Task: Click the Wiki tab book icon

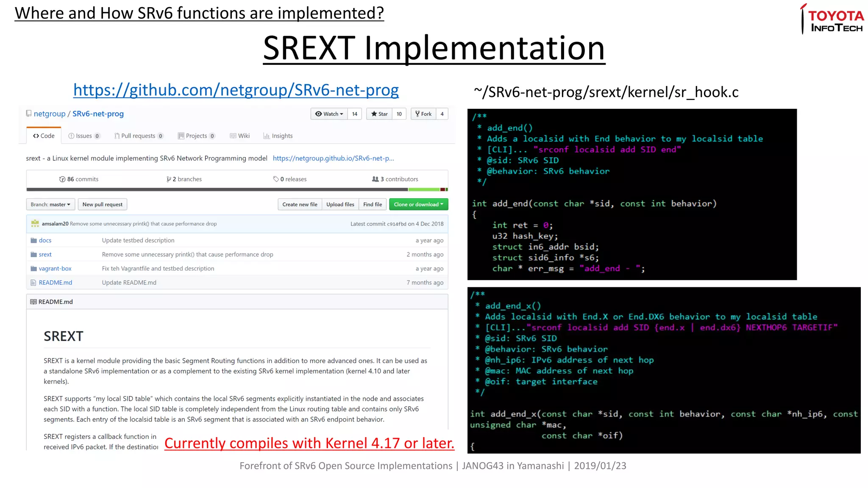Action: (233, 136)
